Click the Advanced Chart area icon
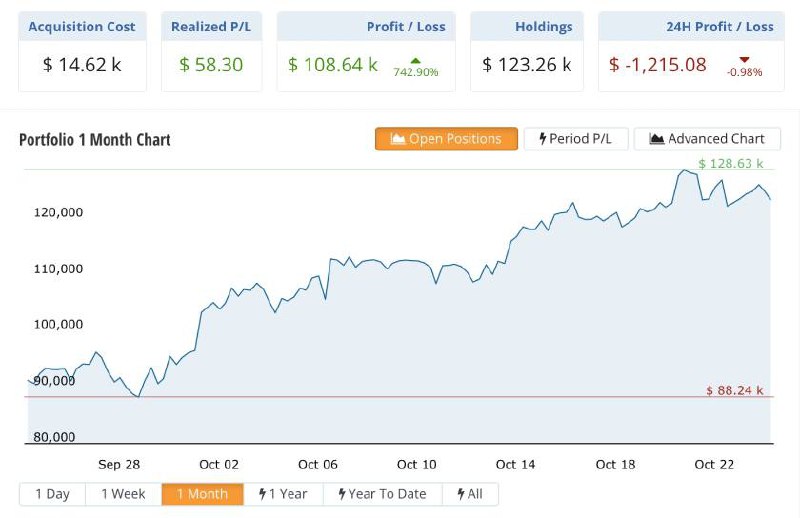 [657, 139]
